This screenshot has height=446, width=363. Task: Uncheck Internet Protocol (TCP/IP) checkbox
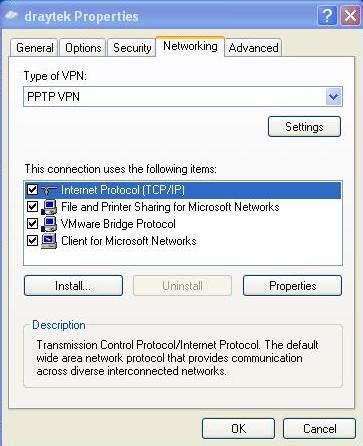coord(32,190)
